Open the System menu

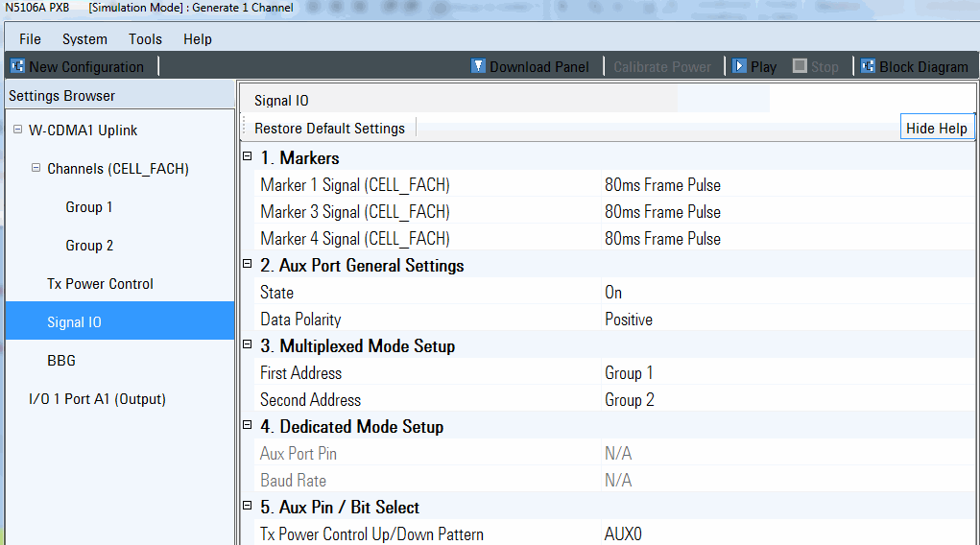(84, 39)
